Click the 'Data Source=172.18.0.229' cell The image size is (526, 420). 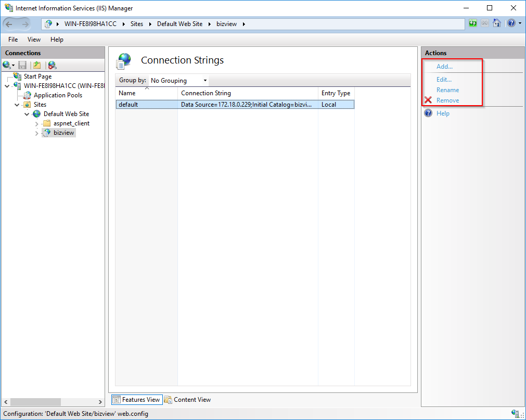[x=247, y=104]
